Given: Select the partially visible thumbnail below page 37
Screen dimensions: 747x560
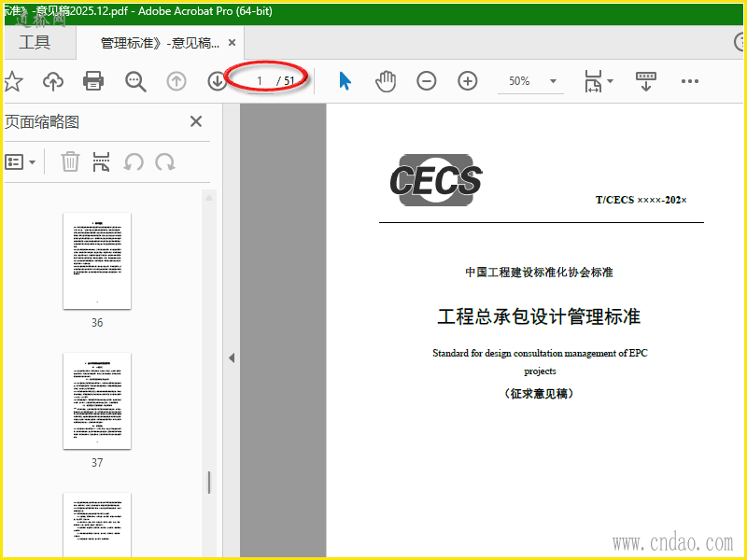Looking at the screenshot, I should tap(97, 525).
